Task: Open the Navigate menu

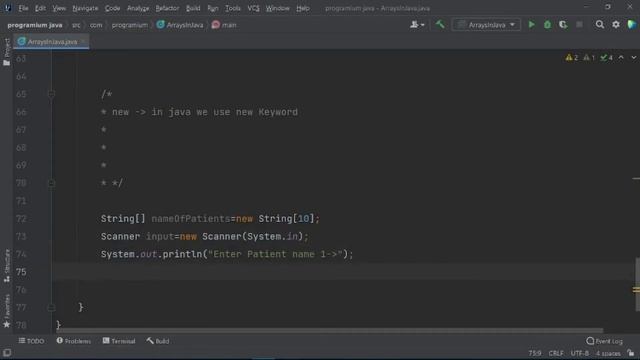Action: point(85,8)
